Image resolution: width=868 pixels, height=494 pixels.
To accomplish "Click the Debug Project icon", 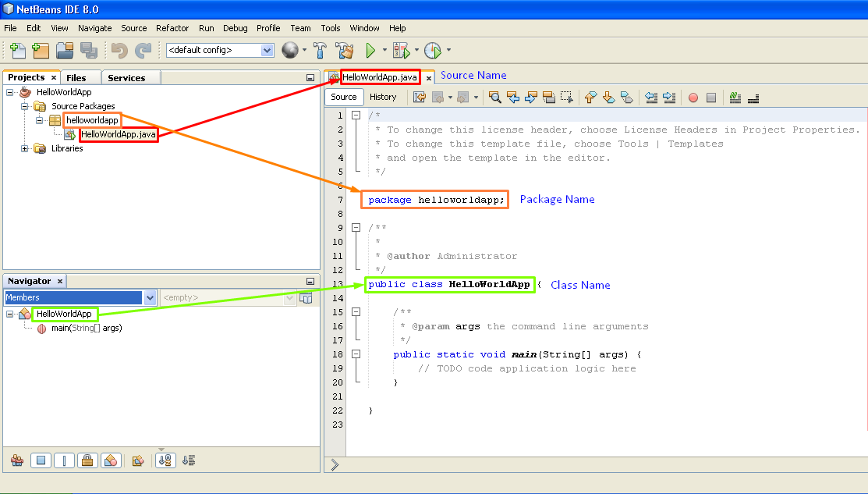I will tap(402, 51).
